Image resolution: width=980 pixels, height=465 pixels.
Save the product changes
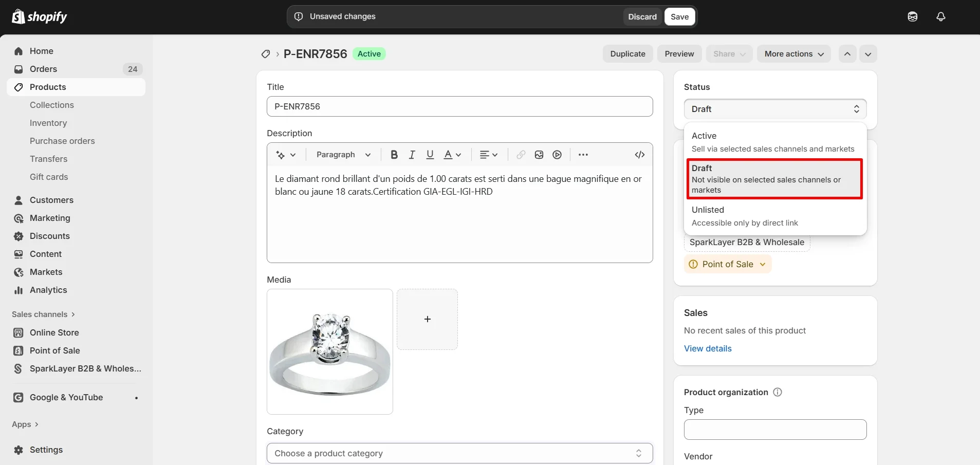pos(679,16)
